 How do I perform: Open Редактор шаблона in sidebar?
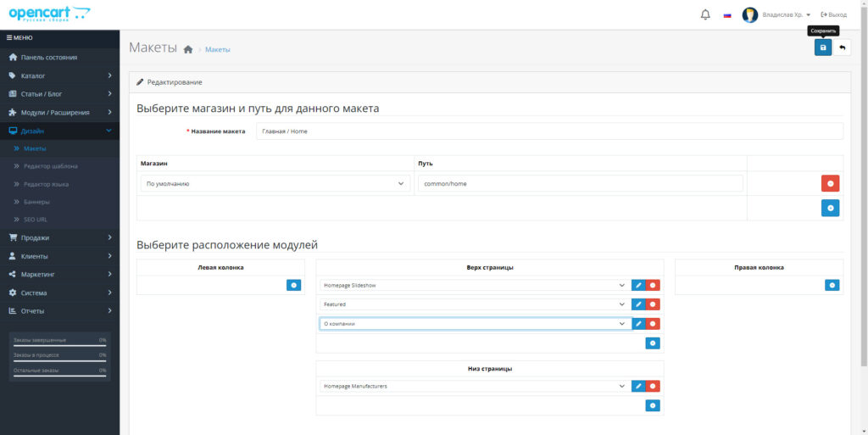pyautogui.click(x=60, y=166)
